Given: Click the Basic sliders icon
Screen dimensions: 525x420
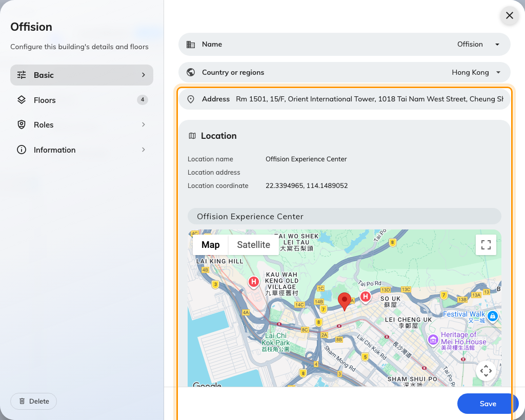Looking at the screenshot, I should click(x=22, y=75).
